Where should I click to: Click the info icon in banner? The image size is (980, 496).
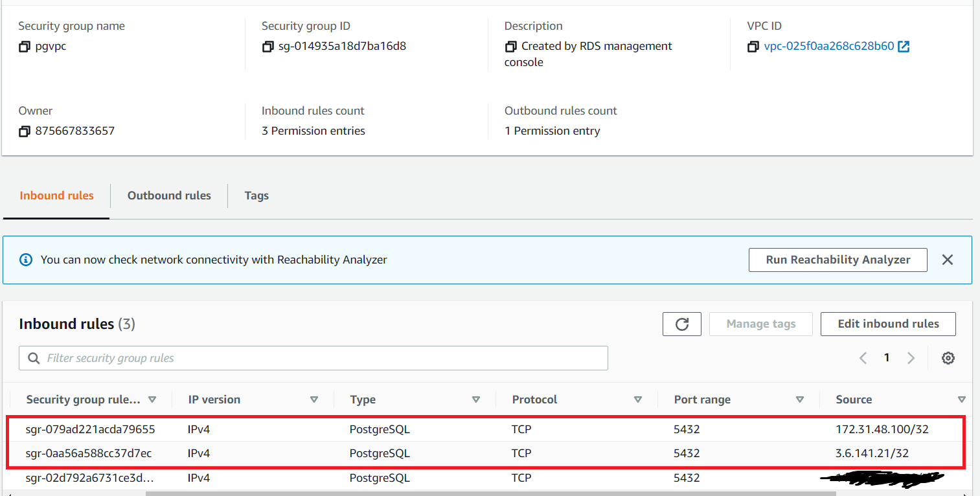click(26, 260)
